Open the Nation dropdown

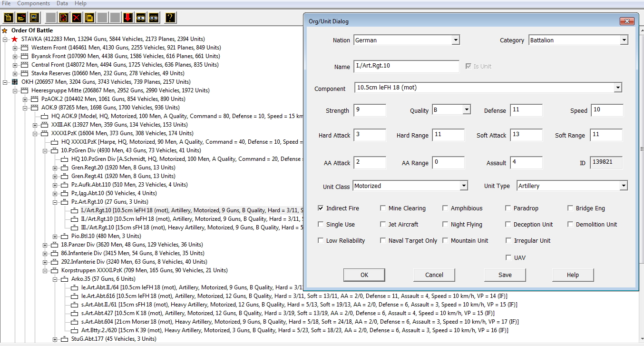[x=455, y=40]
